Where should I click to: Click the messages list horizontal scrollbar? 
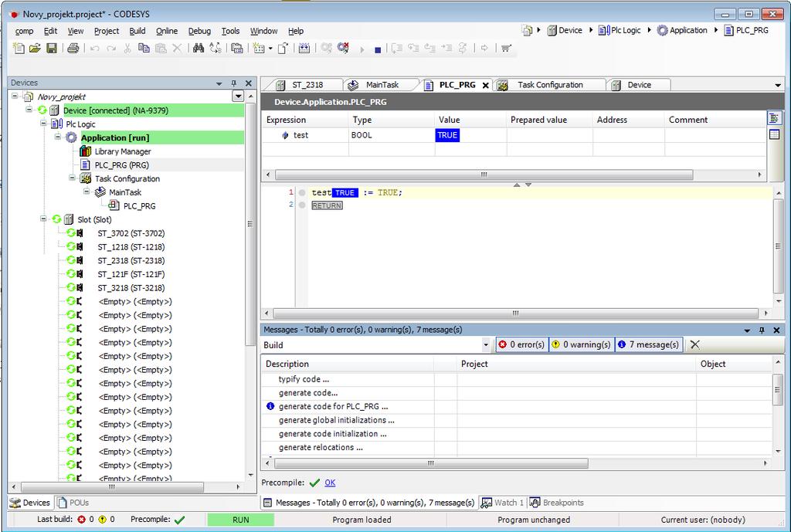431,463
